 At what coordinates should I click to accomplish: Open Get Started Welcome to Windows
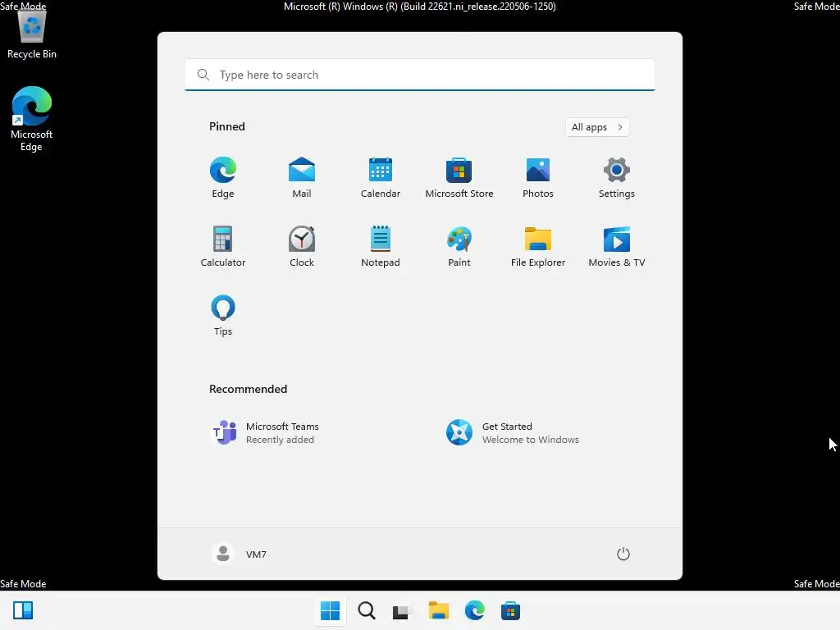[x=513, y=432]
